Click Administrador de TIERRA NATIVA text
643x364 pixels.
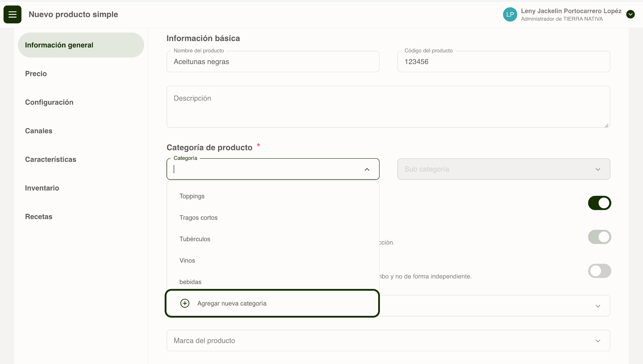pyautogui.click(x=562, y=19)
